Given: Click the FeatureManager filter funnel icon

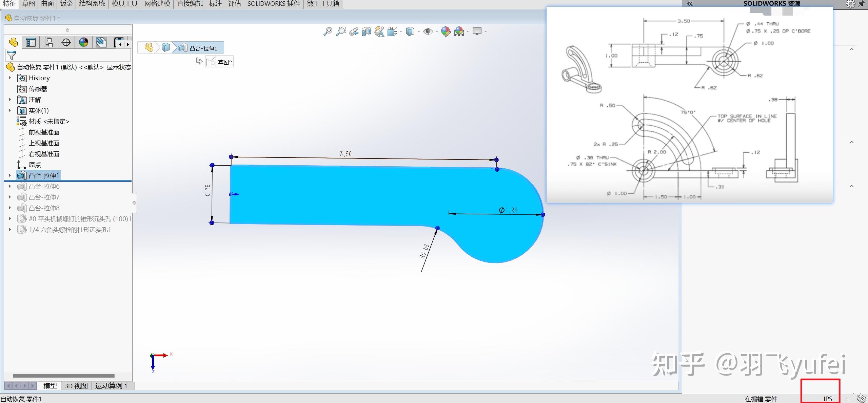Looking at the screenshot, I should [x=11, y=55].
